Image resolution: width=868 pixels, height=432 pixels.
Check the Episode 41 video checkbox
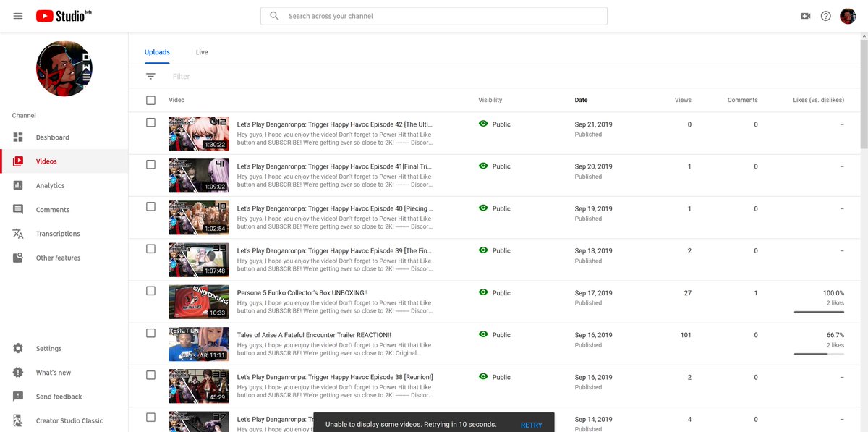tap(150, 164)
